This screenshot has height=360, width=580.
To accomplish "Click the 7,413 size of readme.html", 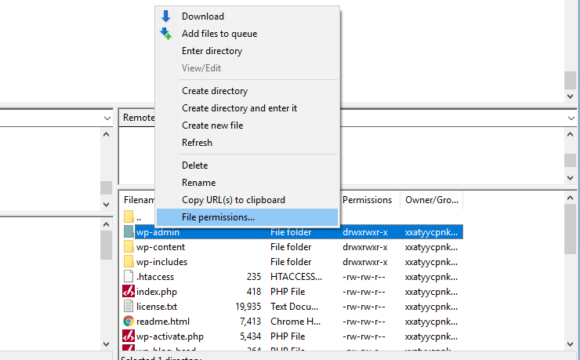I will point(250,321).
